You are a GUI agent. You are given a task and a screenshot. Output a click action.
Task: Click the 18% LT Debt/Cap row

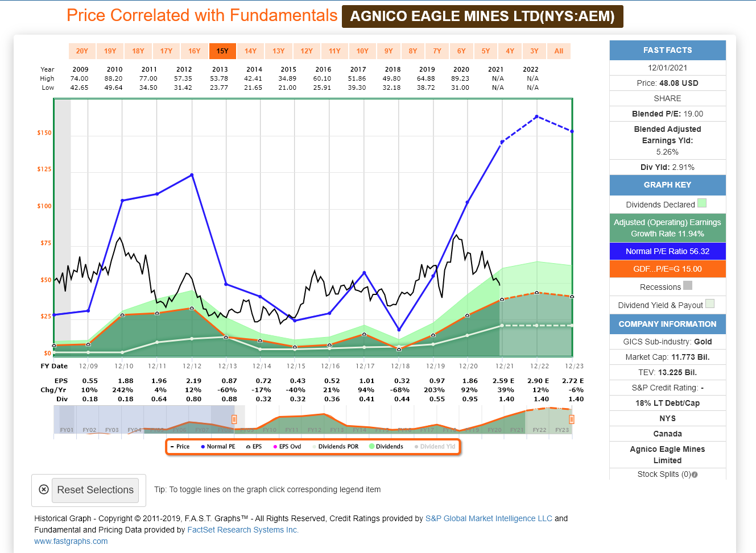[x=668, y=403]
